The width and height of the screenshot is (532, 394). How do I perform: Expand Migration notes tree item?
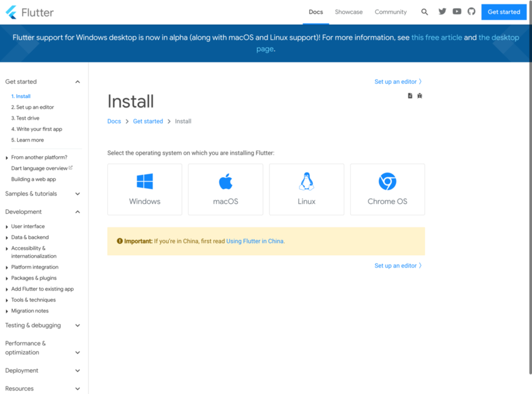(x=7, y=311)
